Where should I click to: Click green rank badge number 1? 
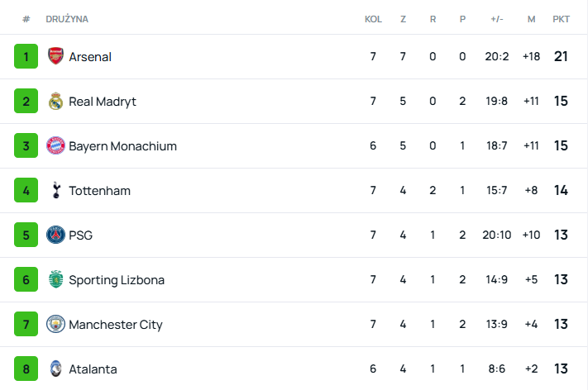click(x=26, y=57)
